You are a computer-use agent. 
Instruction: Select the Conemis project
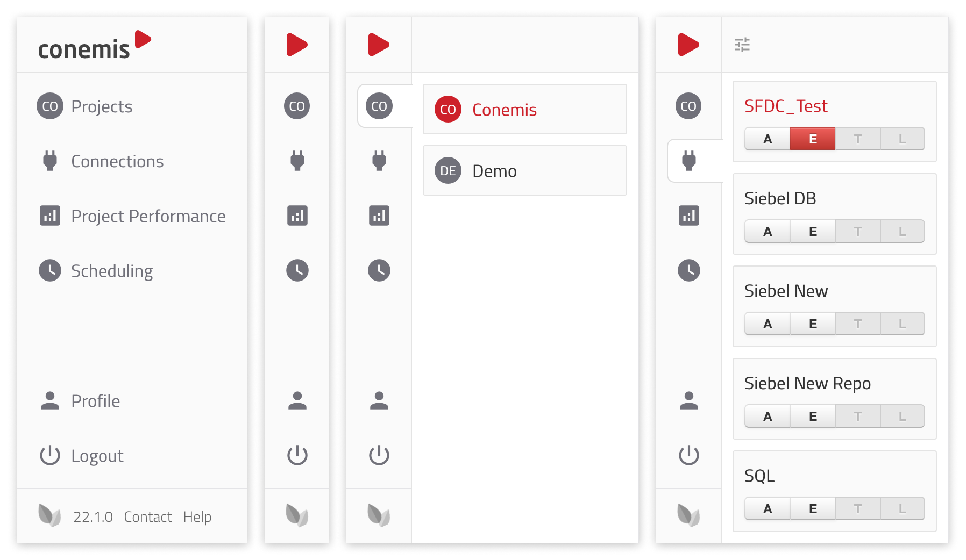click(524, 109)
